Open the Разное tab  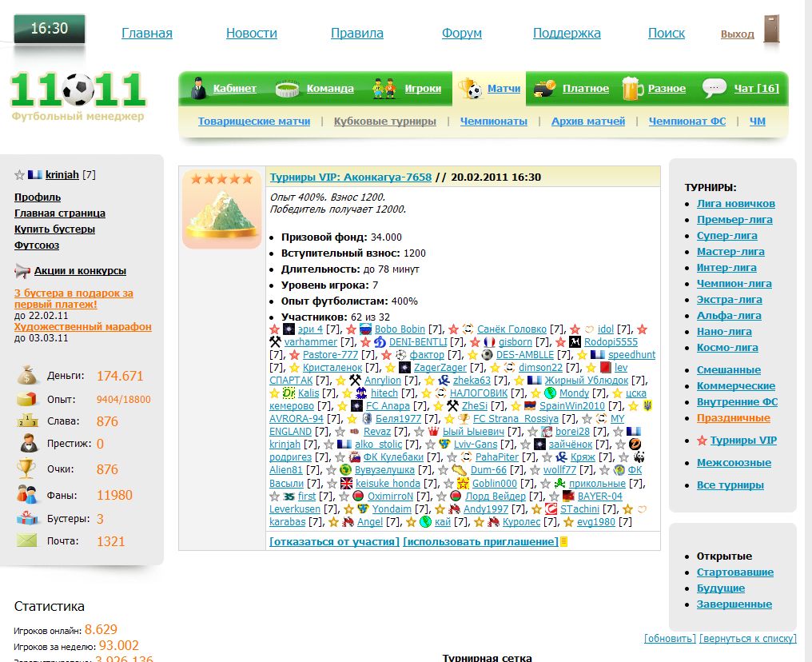coord(667,89)
